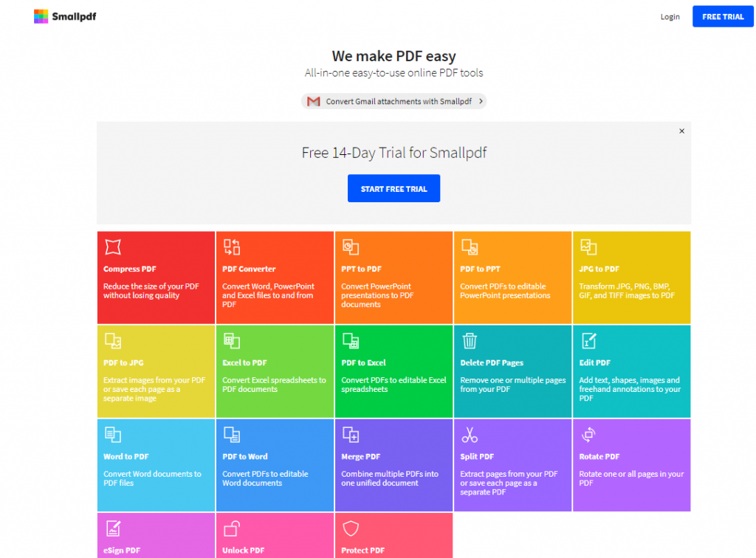Image resolution: width=756 pixels, height=558 pixels.
Task: Open the eSign PDF title
Action: [x=122, y=551]
